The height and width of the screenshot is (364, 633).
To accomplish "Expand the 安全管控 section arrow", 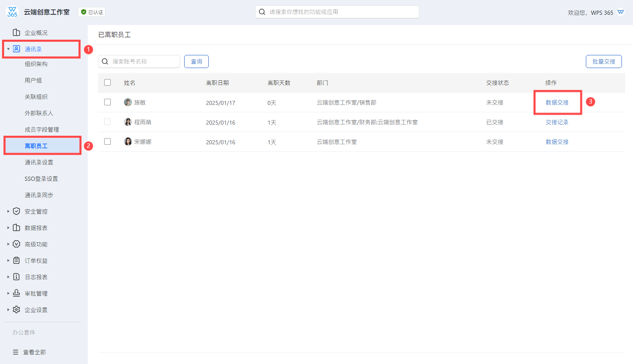I will tap(8, 212).
